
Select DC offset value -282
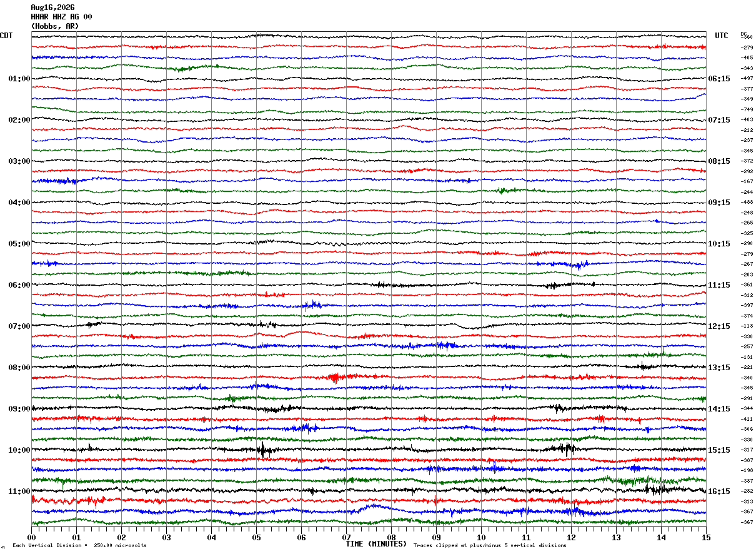747,491
